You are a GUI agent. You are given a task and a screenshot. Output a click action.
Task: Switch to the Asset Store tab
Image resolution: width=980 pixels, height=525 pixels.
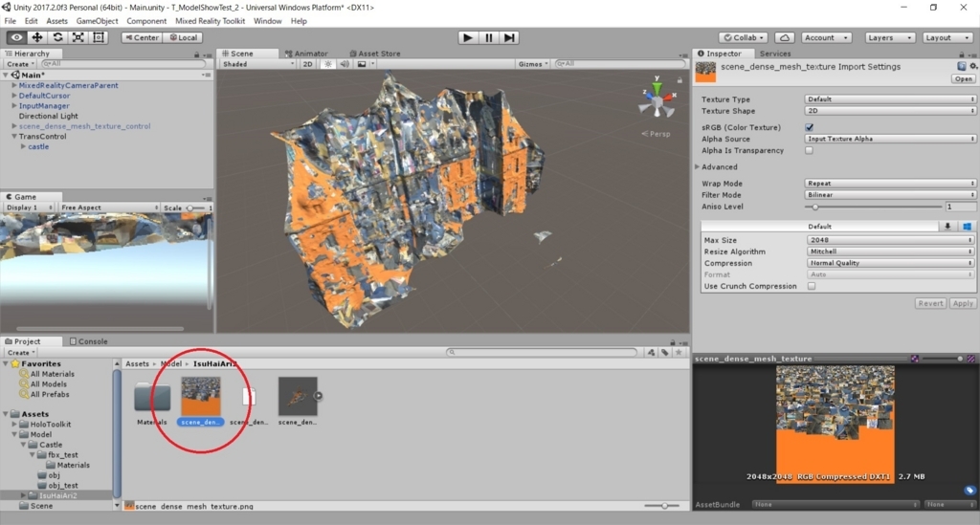[375, 54]
